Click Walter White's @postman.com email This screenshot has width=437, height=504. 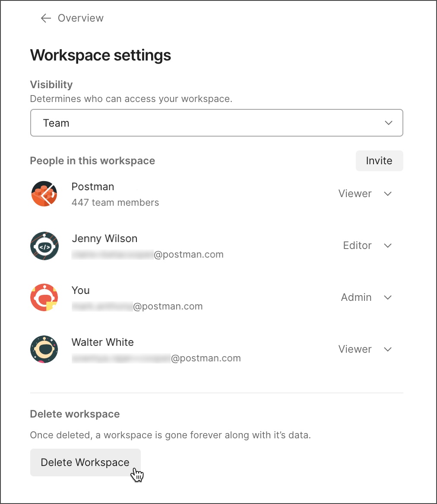coord(156,358)
